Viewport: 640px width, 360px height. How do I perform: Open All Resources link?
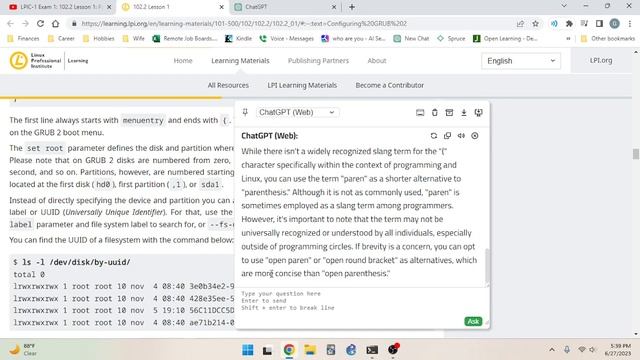pyautogui.click(x=228, y=85)
